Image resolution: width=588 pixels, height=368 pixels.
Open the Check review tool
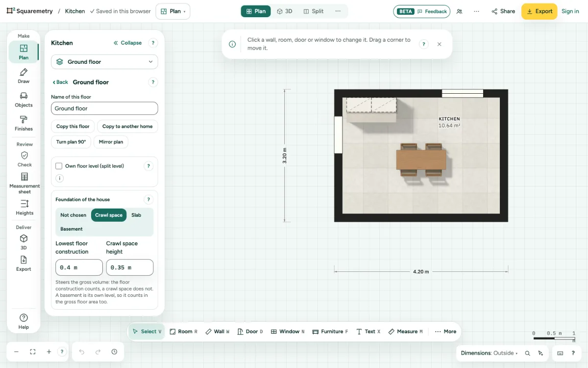click(24, 159)
